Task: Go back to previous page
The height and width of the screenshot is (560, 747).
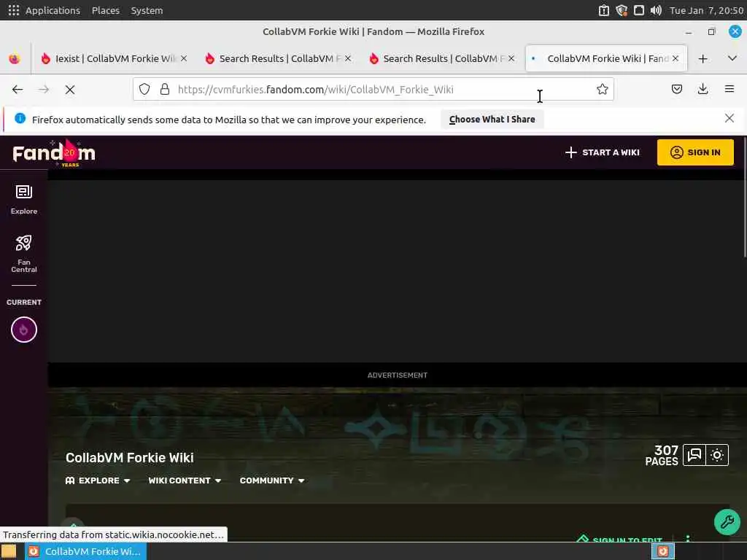Action: pyautogui.click(x=18, y=90)
